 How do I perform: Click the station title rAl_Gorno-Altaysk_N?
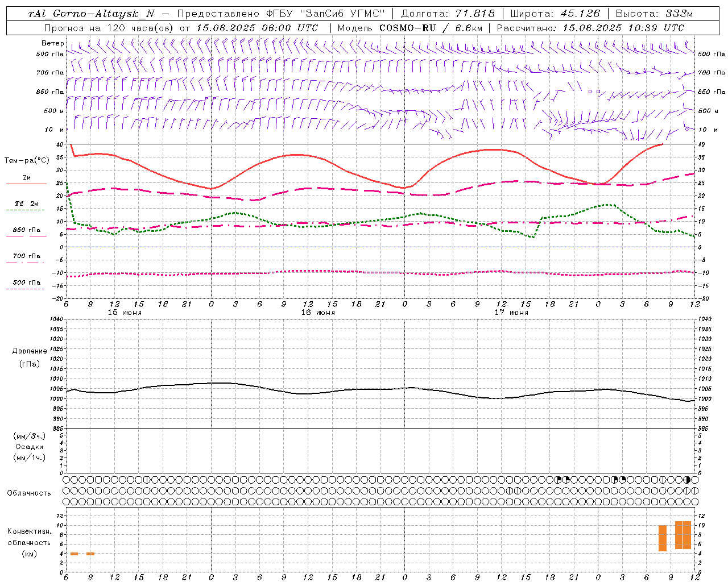[91, 14]
